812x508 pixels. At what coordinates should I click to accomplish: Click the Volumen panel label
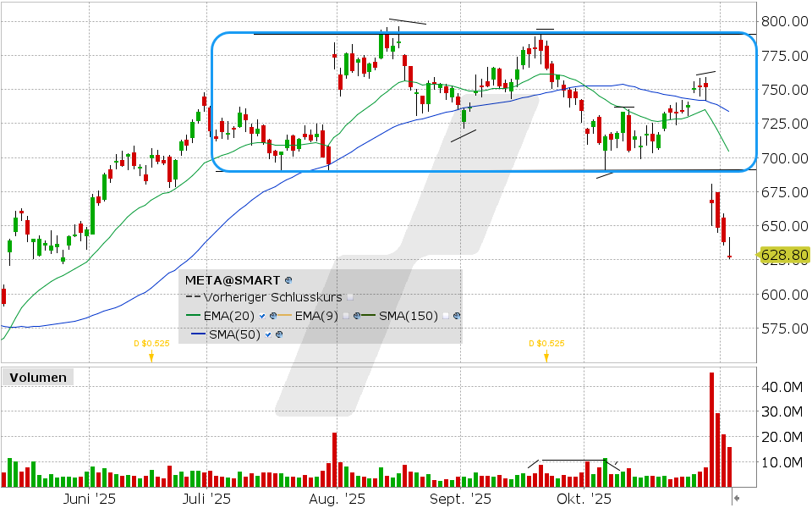[36, 378]
